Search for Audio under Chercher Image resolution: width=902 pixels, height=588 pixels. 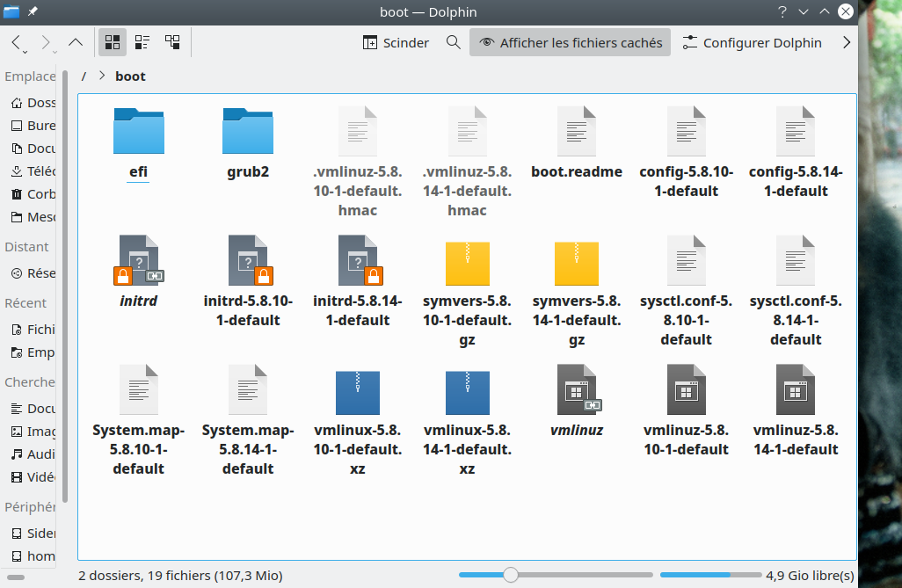coord(33,454)
